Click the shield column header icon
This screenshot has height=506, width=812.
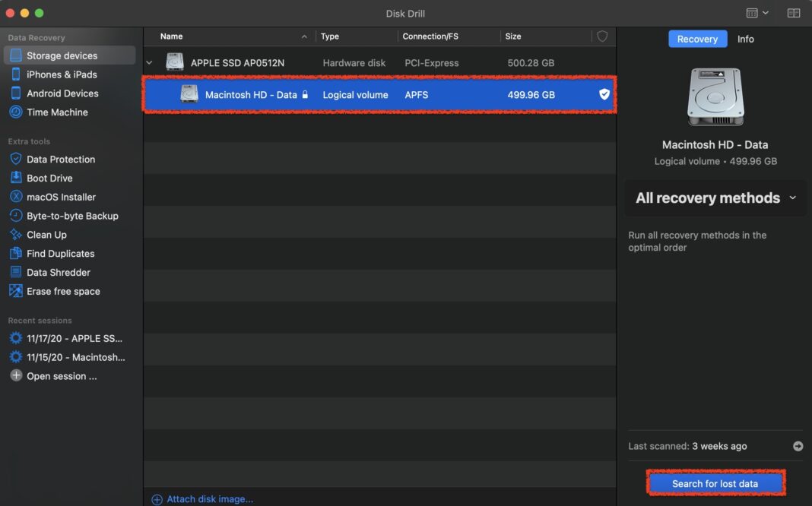coord(602,36)
